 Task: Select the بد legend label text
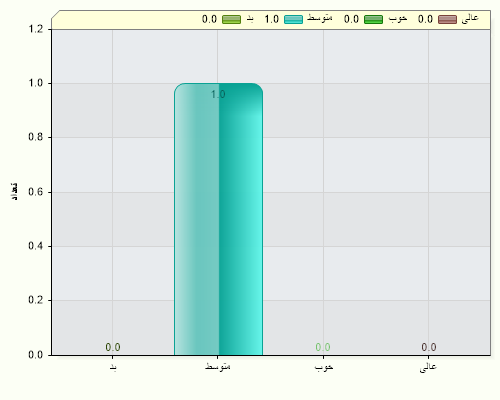[x=250, y=19]
